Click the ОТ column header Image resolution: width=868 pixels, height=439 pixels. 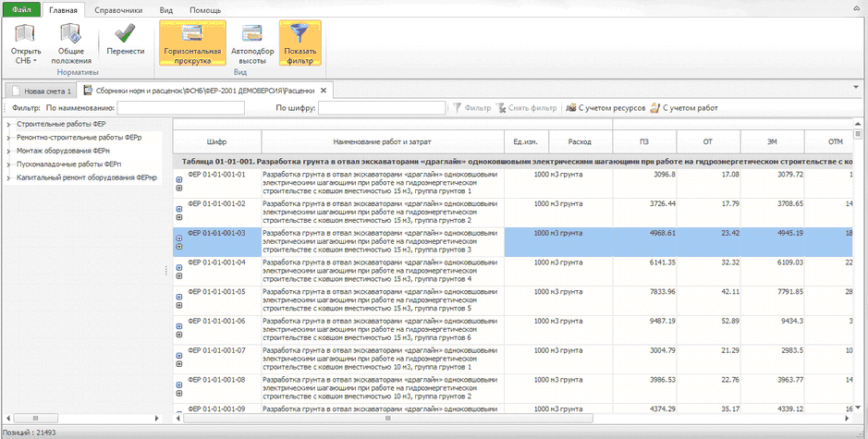click(708, 141)
